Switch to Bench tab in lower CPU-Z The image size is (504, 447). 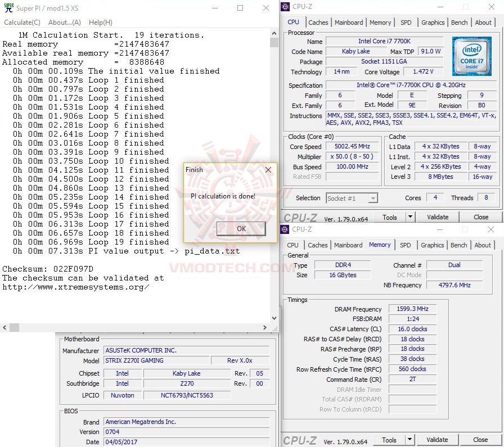tap(458, 245)
